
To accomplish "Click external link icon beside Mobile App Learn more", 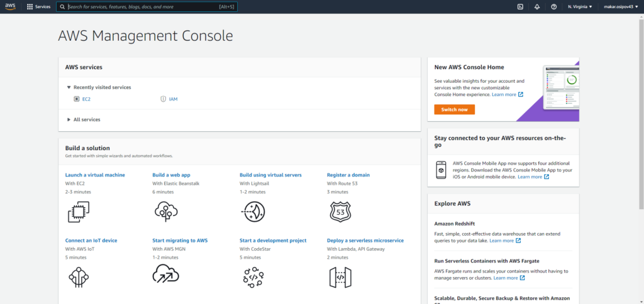I will (547, 177).
